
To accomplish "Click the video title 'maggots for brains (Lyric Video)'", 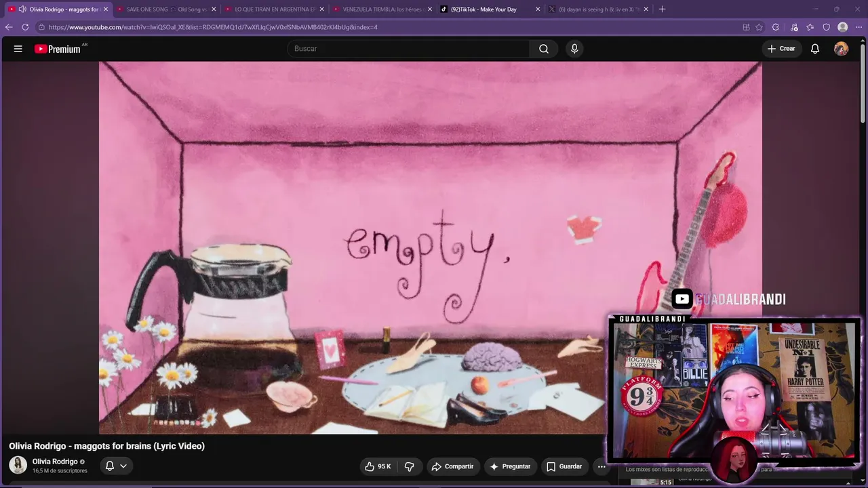I will pos(106,446).
